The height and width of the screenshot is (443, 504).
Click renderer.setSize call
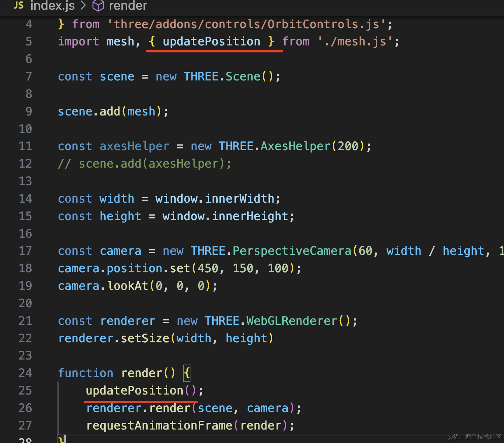tap(166, 338)
